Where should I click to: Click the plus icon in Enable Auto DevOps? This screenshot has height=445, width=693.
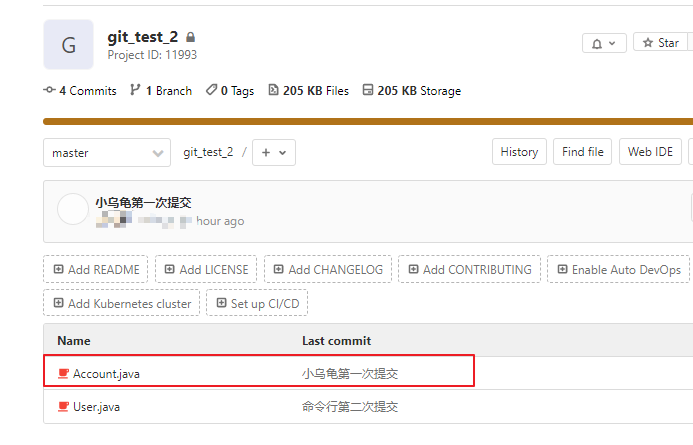point(562,269)
